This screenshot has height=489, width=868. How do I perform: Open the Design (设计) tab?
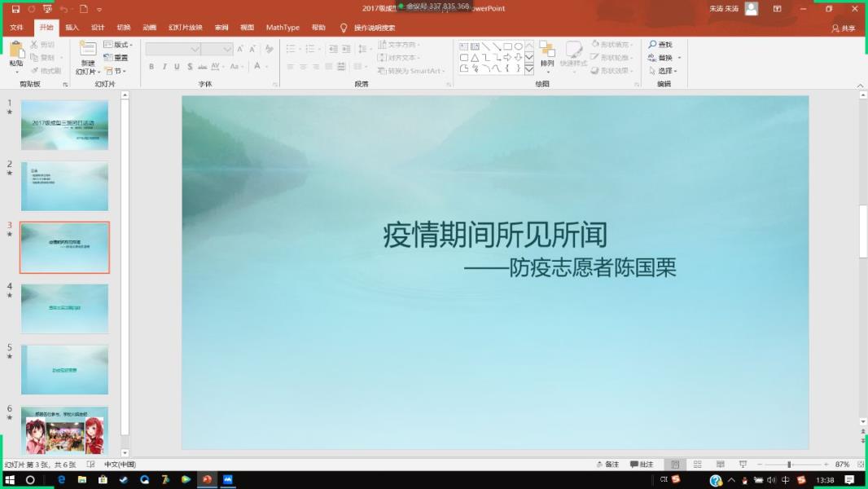tap(98, 28)
